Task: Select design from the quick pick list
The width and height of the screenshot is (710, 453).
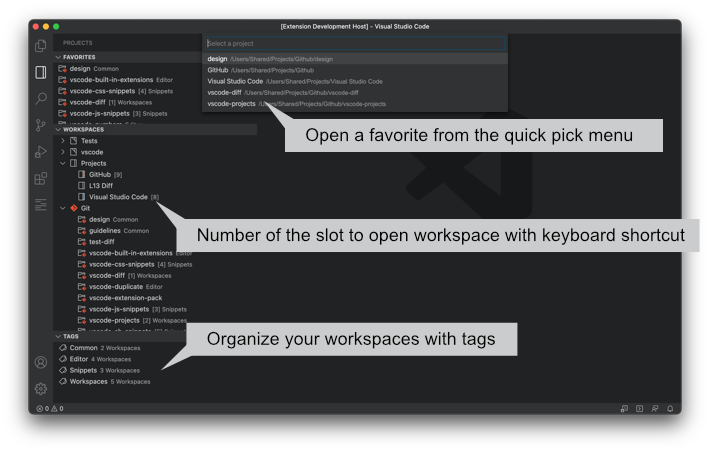Action: pos(355,59)
